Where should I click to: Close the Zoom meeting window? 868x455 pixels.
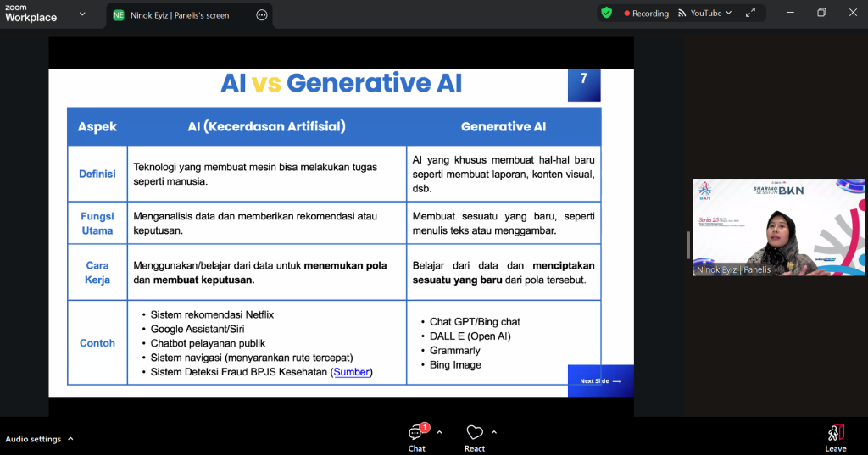853,13
